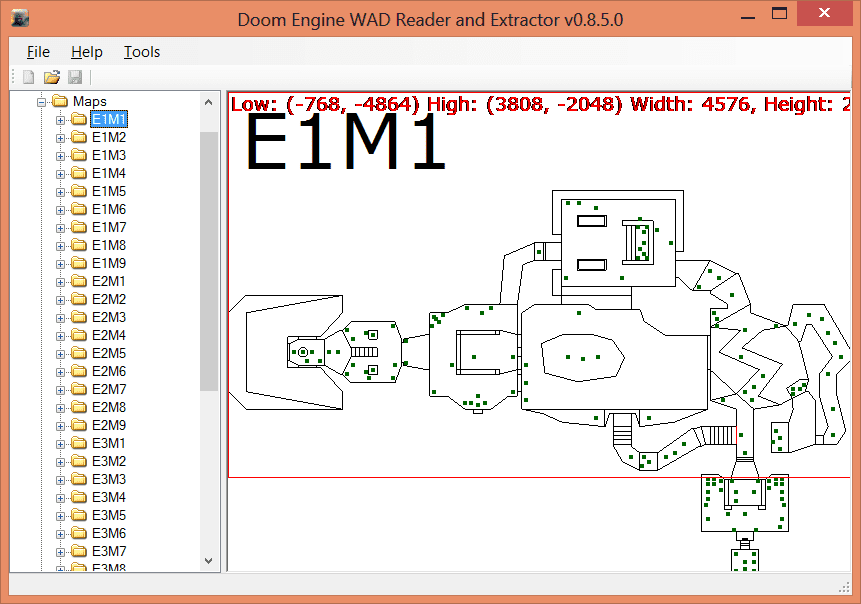Expand the E1M5 map node
The image size is (861, 604).
(60, 192)
